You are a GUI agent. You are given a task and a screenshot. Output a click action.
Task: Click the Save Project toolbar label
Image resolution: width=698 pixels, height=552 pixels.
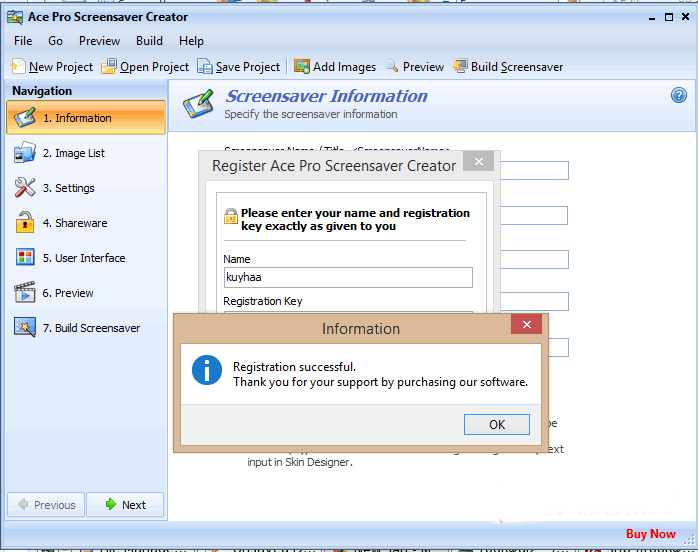248,67
